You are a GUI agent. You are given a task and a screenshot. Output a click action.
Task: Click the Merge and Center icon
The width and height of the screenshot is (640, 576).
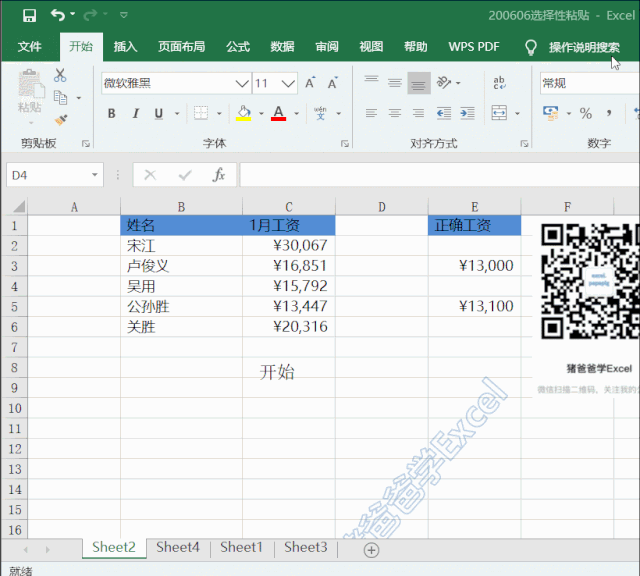pyautogui.click(x=499, y=113)
